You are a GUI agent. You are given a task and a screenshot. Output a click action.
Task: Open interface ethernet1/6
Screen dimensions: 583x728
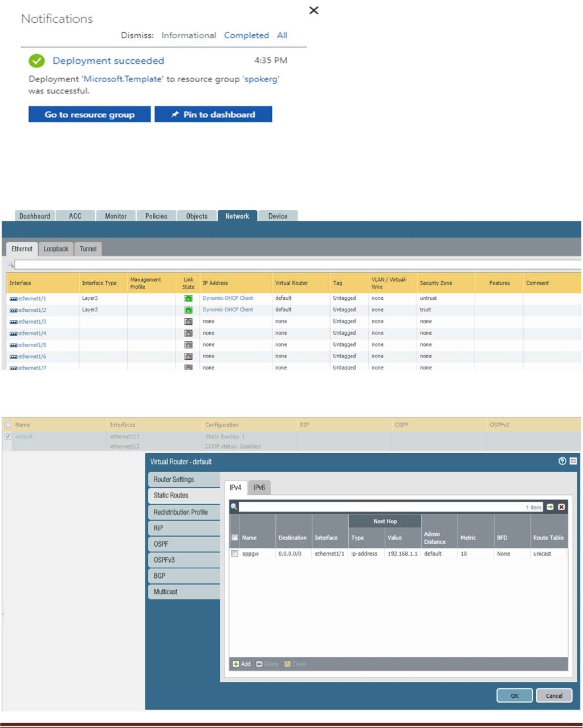(32, 357)
